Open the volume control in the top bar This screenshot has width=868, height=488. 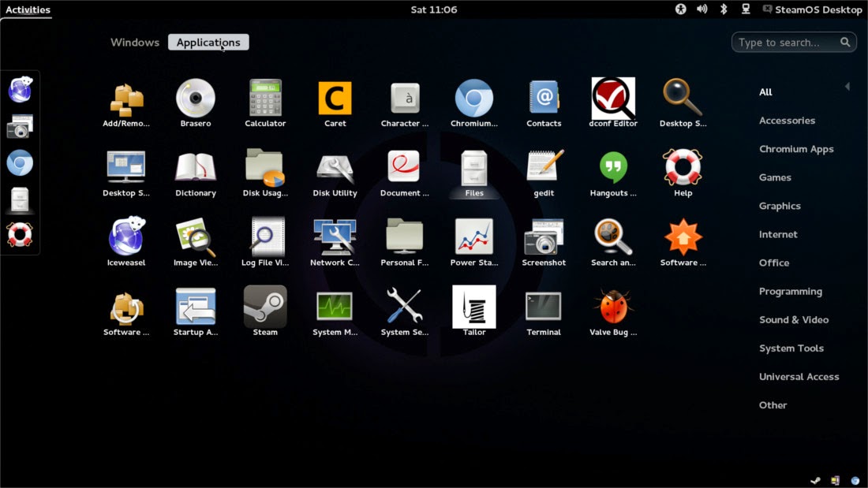(702, 9)
